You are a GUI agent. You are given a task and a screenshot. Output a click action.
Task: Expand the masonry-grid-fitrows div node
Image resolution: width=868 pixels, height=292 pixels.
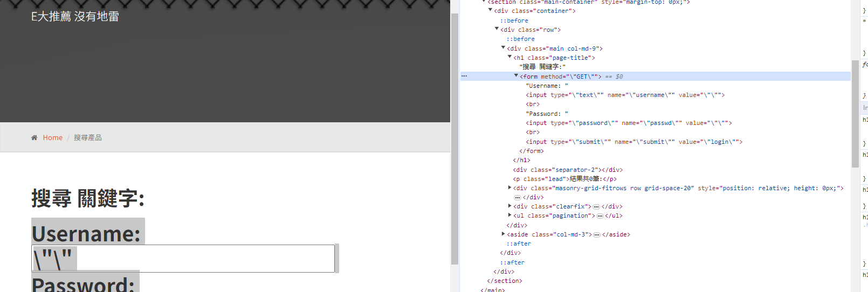pos(509,187)
